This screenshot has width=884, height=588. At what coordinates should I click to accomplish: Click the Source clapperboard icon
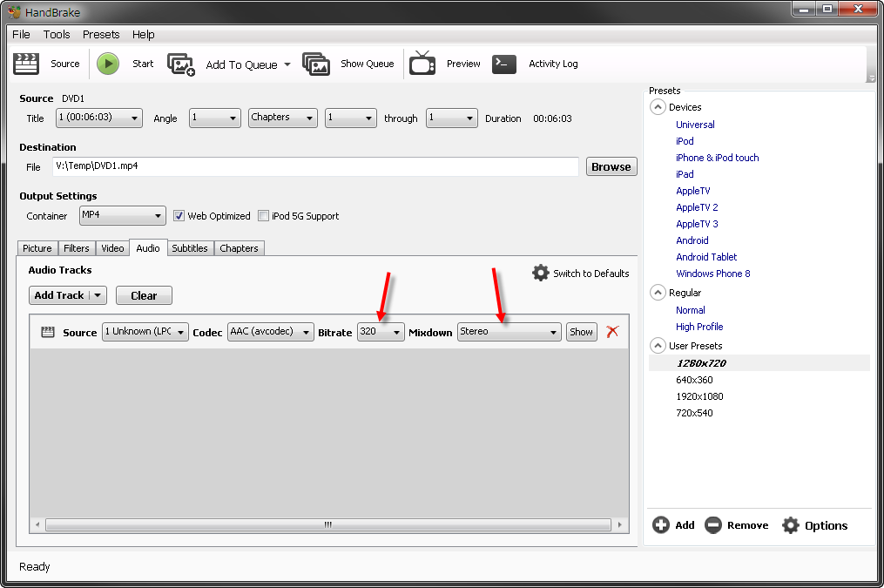(x=26, y=64)
